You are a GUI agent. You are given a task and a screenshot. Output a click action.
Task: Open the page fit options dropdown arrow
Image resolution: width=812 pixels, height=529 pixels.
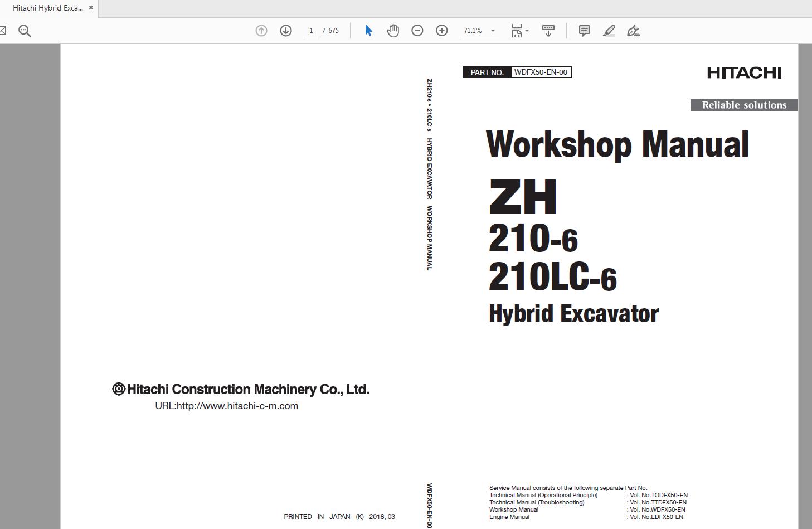click(x=527, y=31)
